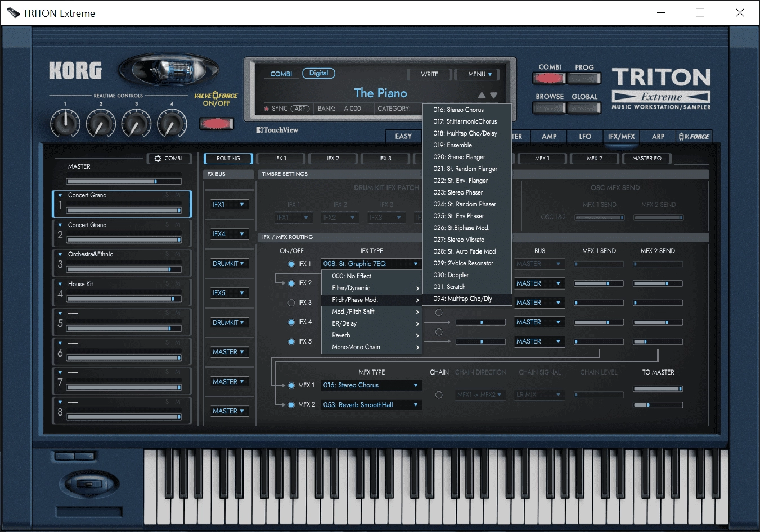Click the joystick controller
Screen dimensions: 760x532
pyautogui.click(x=89, y=485)
